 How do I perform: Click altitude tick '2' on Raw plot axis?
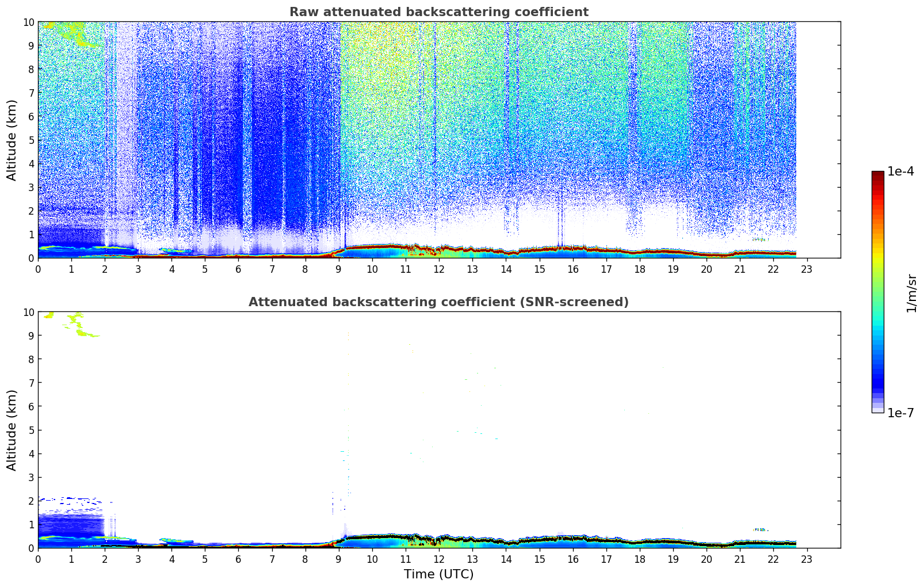pyautogui.click(x=32, y=211)
